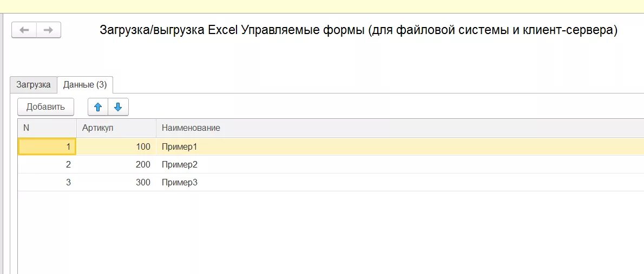The image size is (644, 274).
Task: Select row number cell 3
Action: coord(47,182)
